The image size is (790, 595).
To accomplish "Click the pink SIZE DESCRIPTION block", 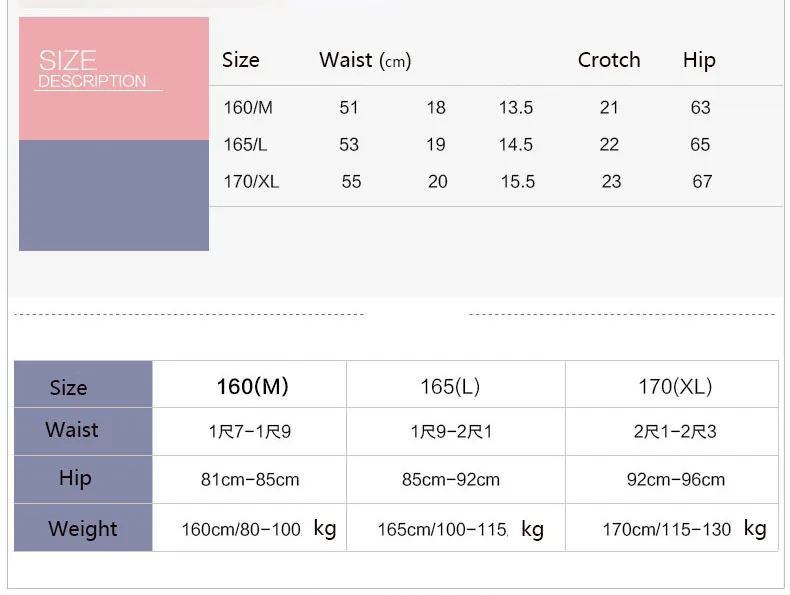I will 114,79.
